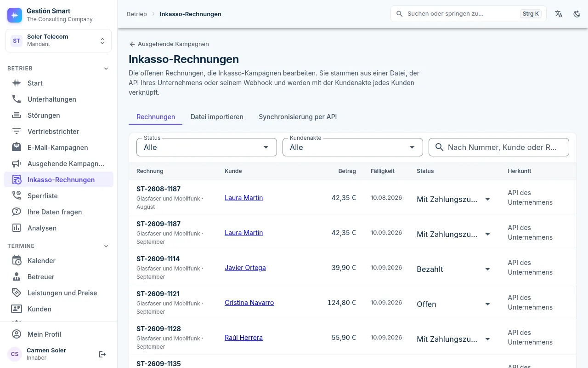
Task: Open Leistungen und Preise tag icon
Action: (x=17, y=293)
